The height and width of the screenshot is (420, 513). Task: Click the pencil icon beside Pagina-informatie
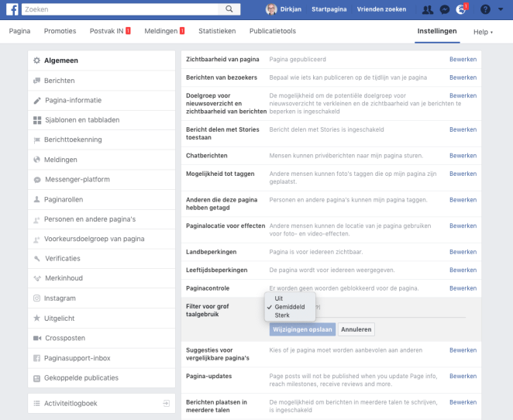[37, 101]
